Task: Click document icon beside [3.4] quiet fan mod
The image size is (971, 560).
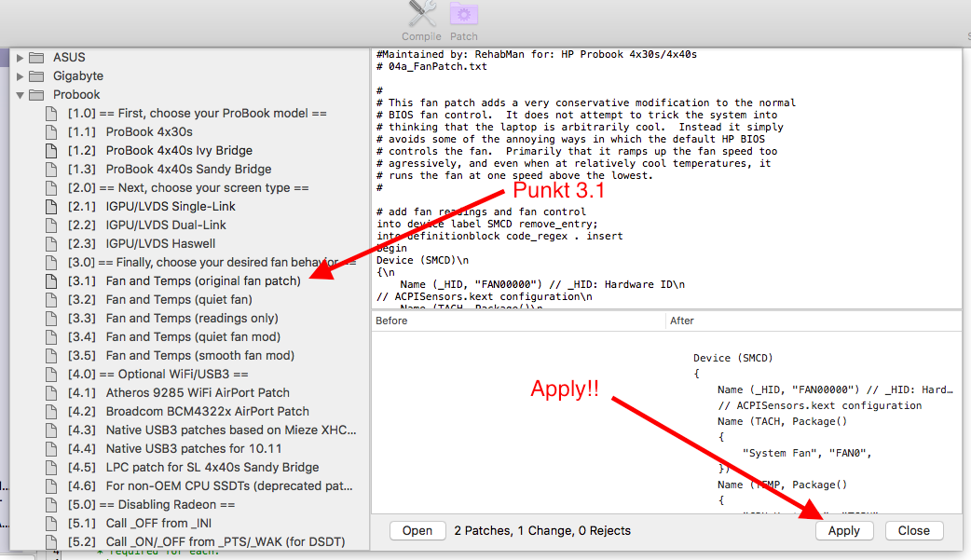Action: pos(50,336)
